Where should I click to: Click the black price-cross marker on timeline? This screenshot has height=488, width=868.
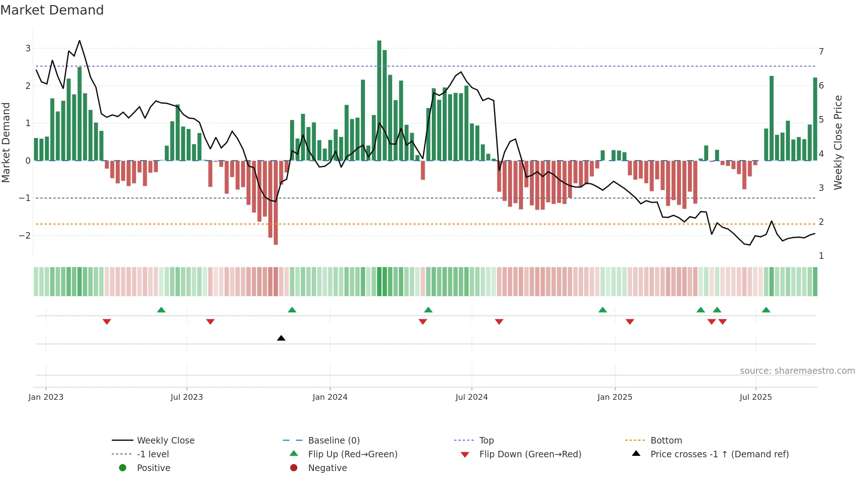[281, 338]
